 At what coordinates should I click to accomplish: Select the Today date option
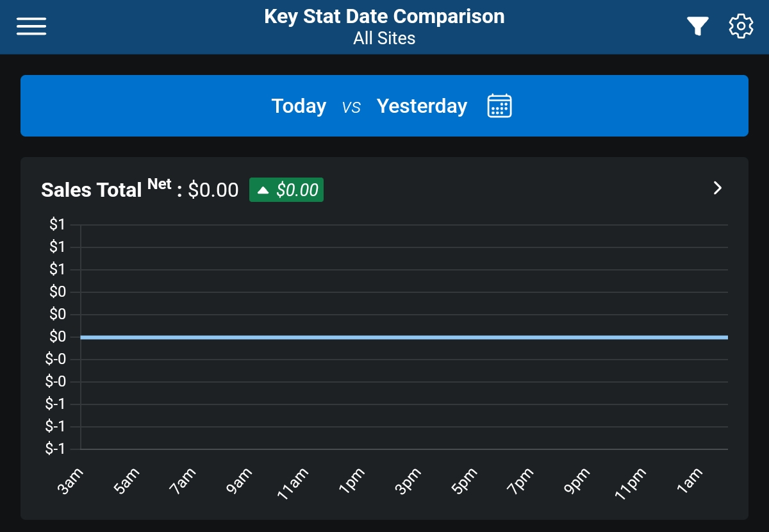[299, 106]
